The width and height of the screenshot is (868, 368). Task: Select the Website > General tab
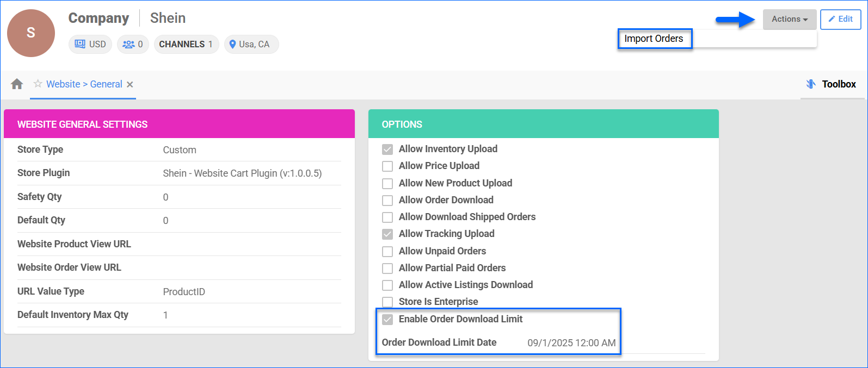point(84,84)
